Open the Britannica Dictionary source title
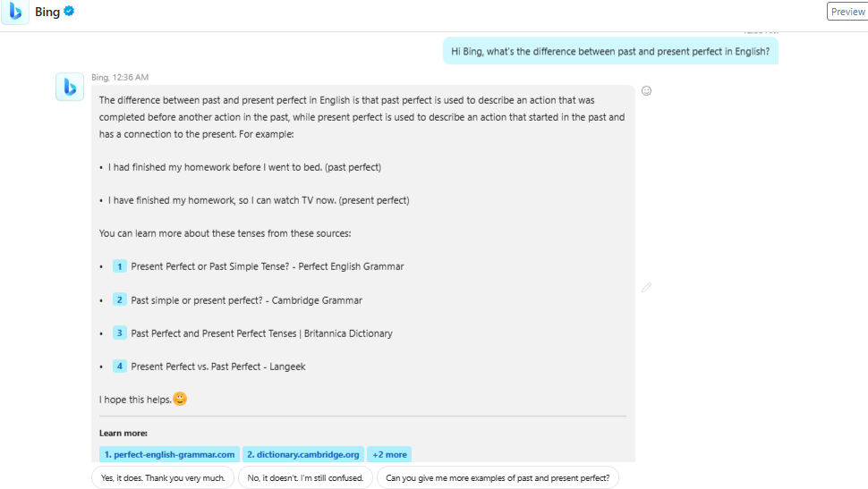 click(x=261, y=333)
